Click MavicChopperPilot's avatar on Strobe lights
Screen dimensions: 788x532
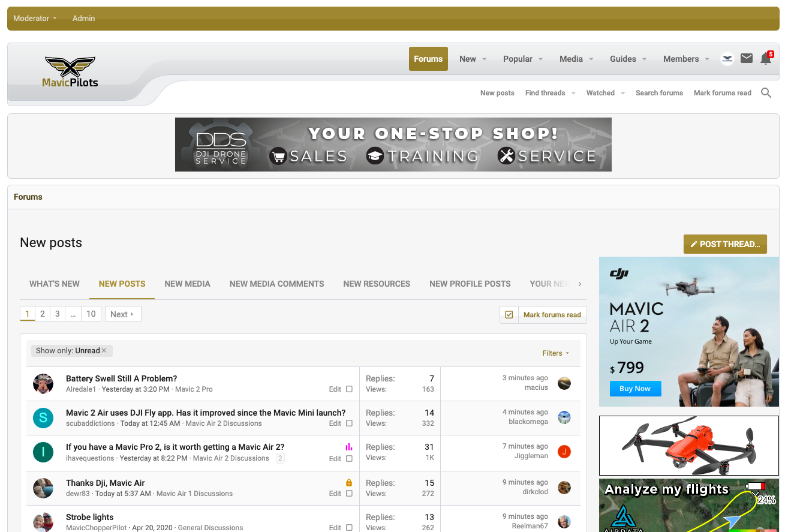[43, 522]
